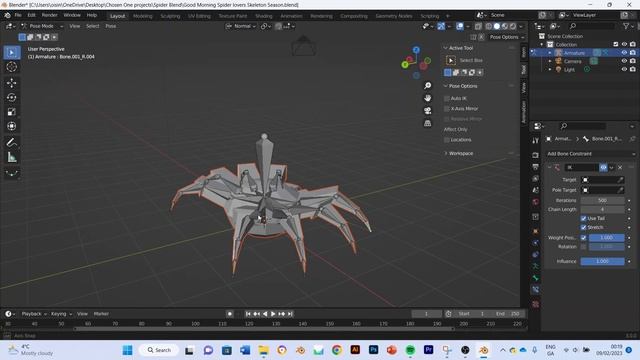Select the Measure tool
640x360 pixels.
(x=12, y=157)
